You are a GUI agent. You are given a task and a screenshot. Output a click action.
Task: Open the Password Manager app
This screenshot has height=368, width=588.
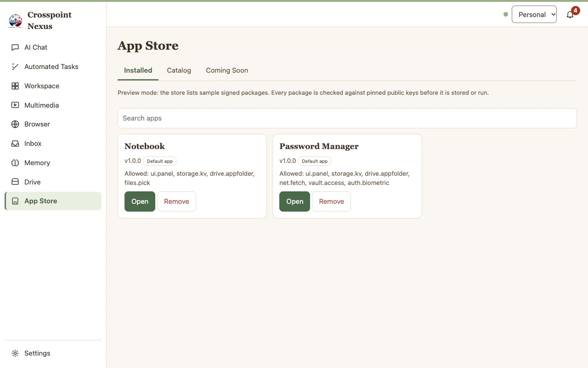coord(294,201)
